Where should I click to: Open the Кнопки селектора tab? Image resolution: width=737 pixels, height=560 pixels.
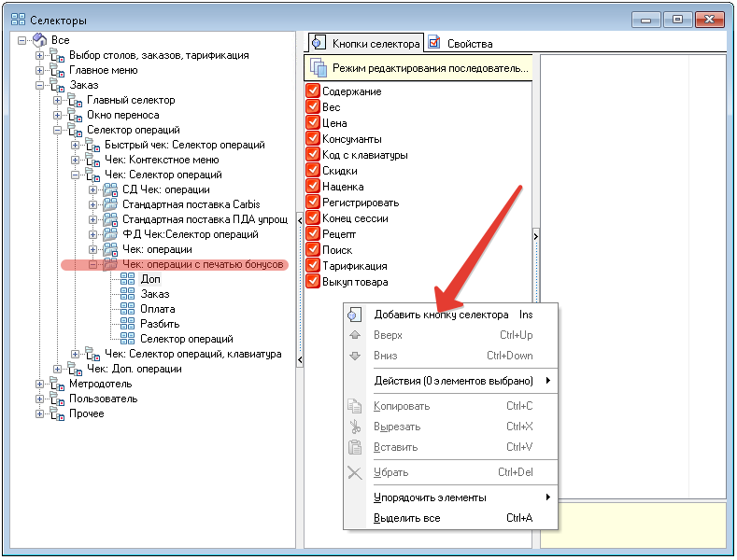coord(366,43)
